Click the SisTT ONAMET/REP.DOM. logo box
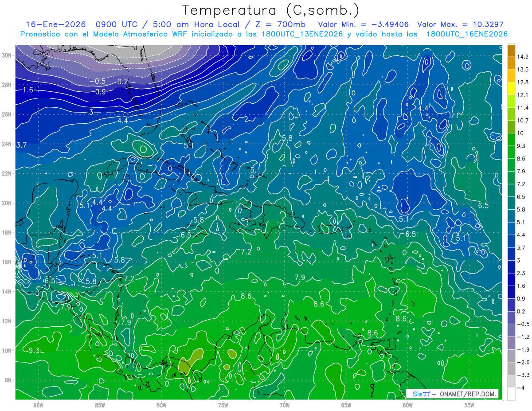The image size is (532, 411). [452, 394]
